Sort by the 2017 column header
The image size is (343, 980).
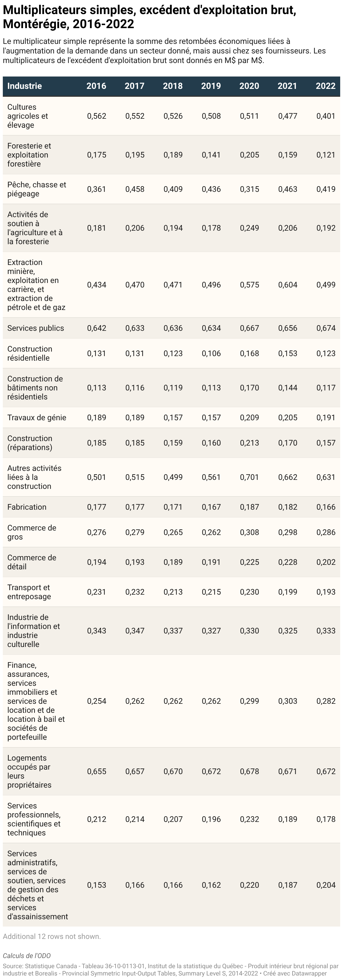[x=135, y=86]
